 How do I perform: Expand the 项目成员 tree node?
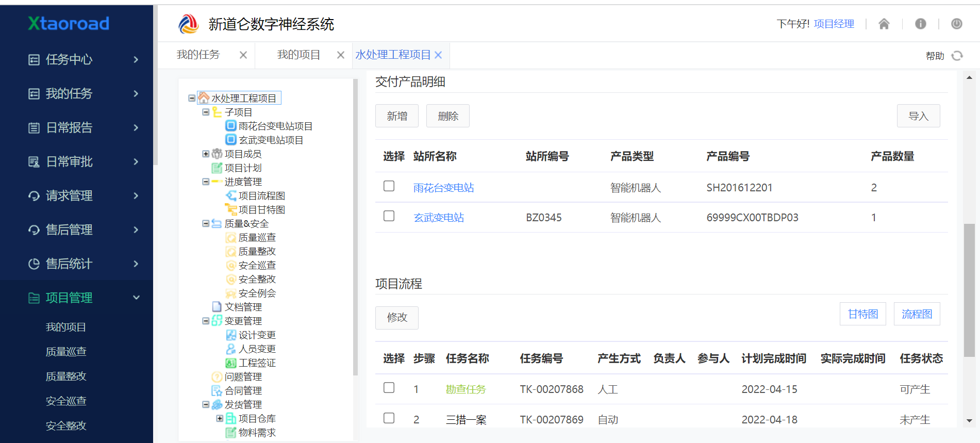tap(206, 154)
